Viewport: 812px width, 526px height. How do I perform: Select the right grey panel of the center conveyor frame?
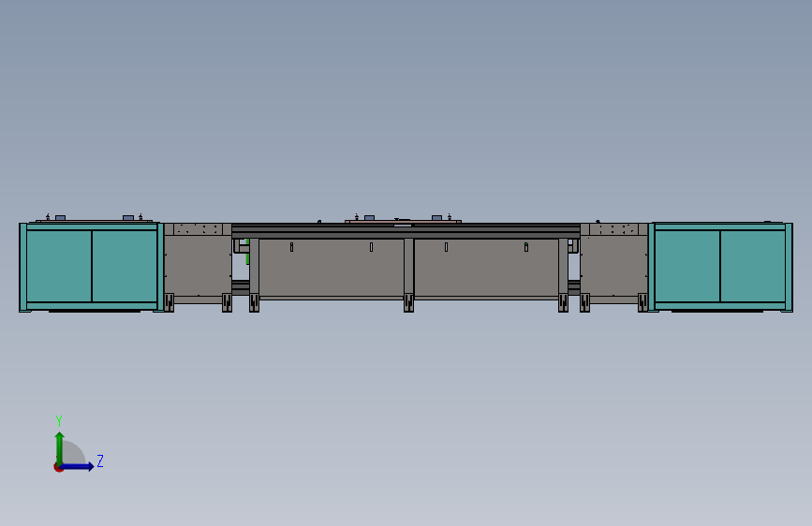[486, 268]
